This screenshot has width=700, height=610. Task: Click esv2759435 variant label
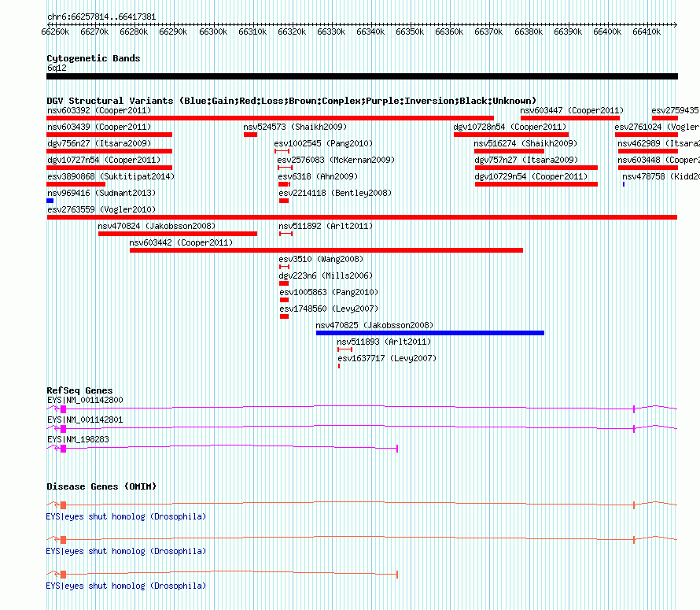point(675,110)
